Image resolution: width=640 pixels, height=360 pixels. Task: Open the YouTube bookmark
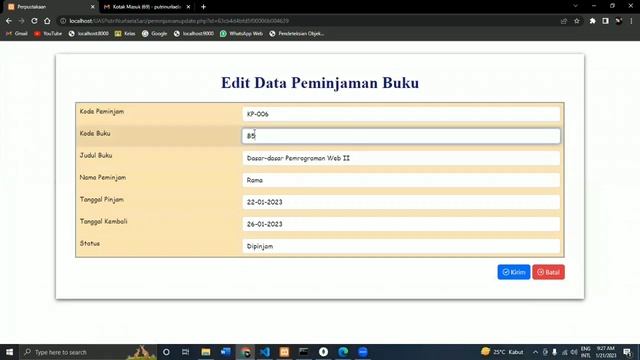coord(48,33)
